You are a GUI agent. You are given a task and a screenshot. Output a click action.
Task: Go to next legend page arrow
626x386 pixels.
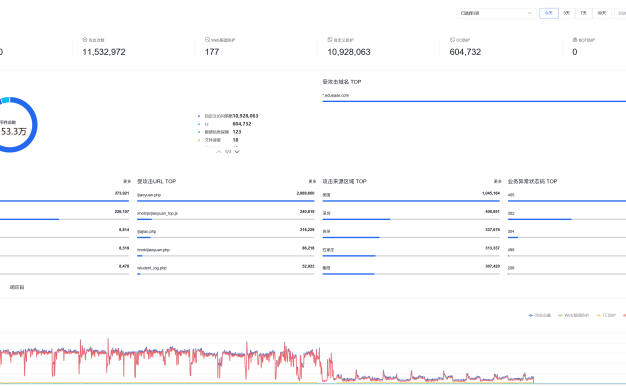click(x=237, y=152)
